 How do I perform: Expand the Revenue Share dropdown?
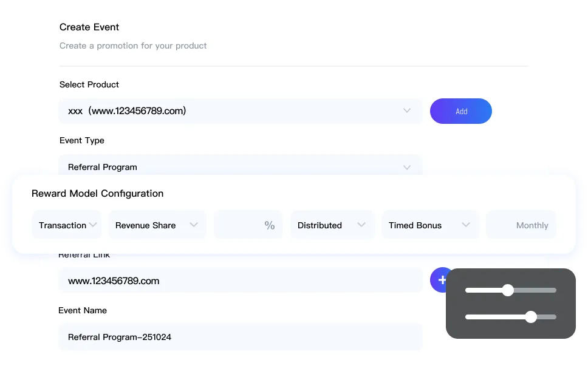[157, 225]
